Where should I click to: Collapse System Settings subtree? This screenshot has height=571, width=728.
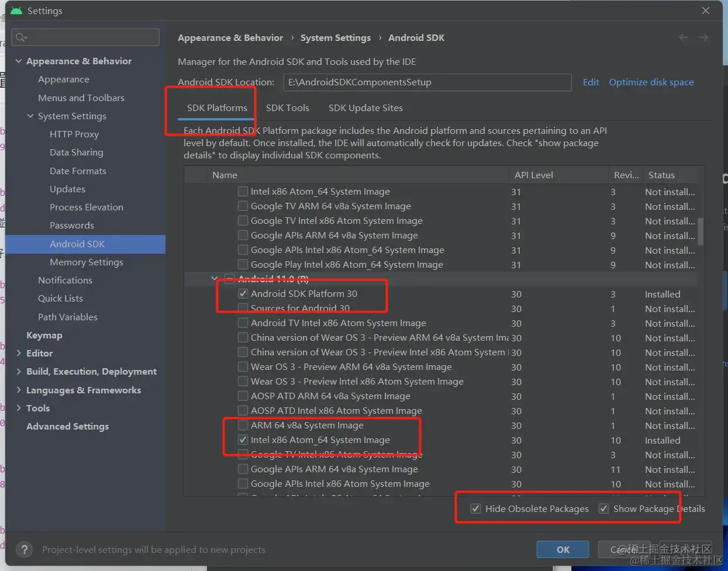click(30, 116)
